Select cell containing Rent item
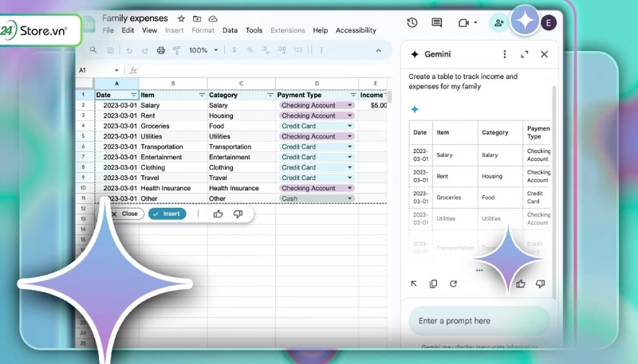The width and height of the screenshot is (638, 364). (x=173, y=115)
